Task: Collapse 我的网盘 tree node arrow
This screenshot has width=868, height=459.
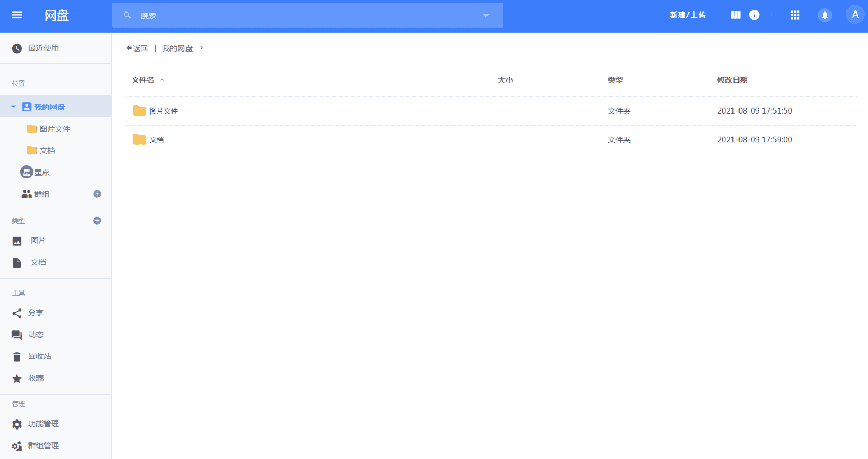Action: pos(13,107)
